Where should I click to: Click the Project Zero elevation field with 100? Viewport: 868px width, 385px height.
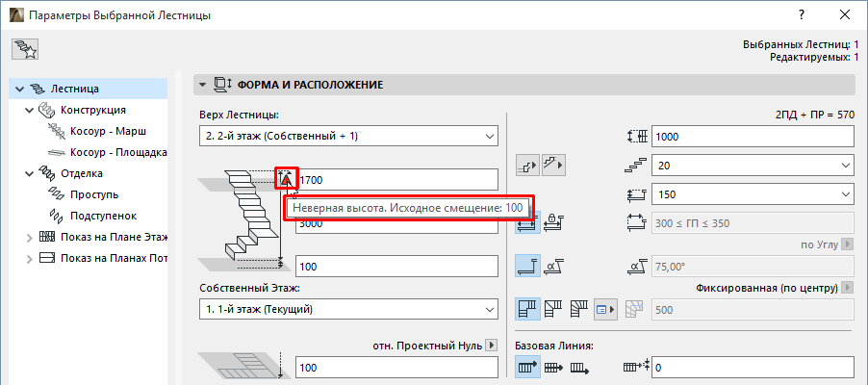point(396,368)
